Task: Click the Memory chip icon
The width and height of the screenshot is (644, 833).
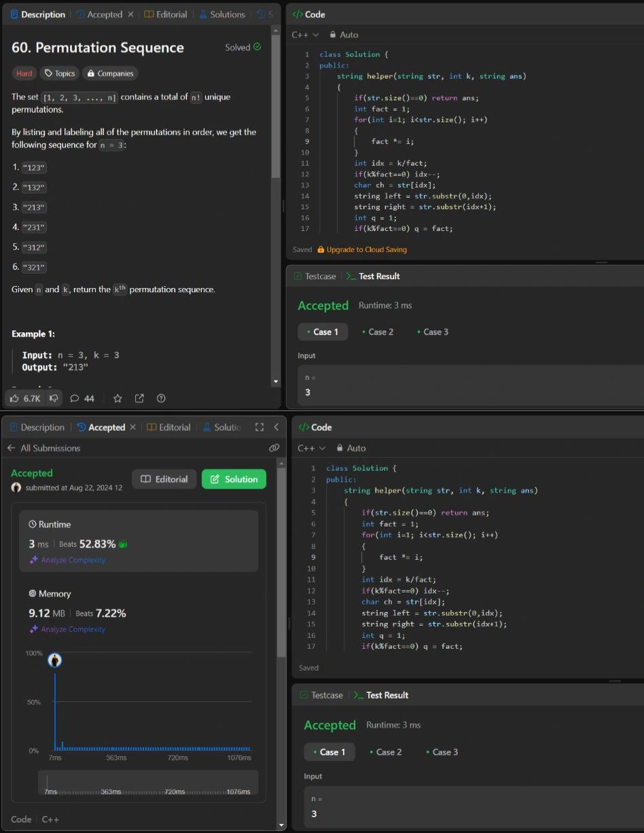Action: coord(32,594)
